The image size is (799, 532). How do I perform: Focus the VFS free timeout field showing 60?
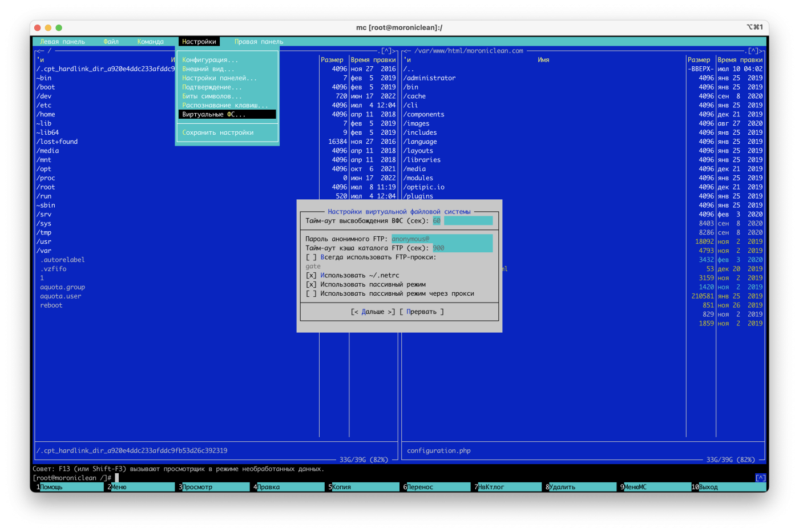coord(462,221)
